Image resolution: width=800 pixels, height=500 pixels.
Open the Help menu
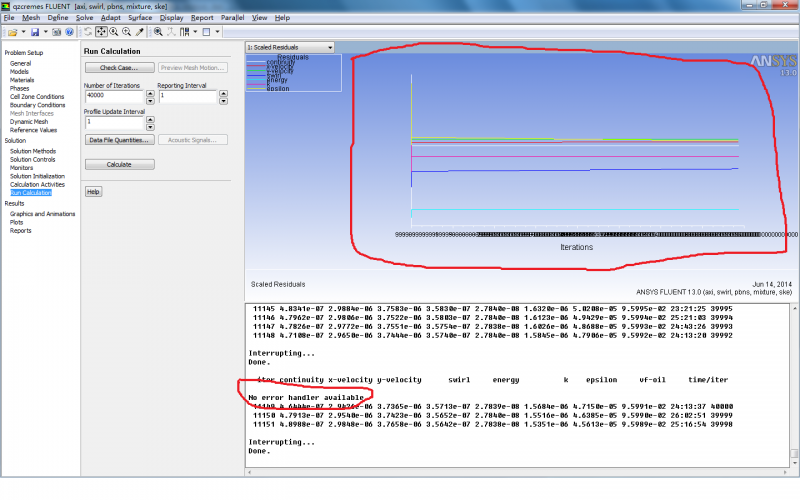tap(282, 17)
